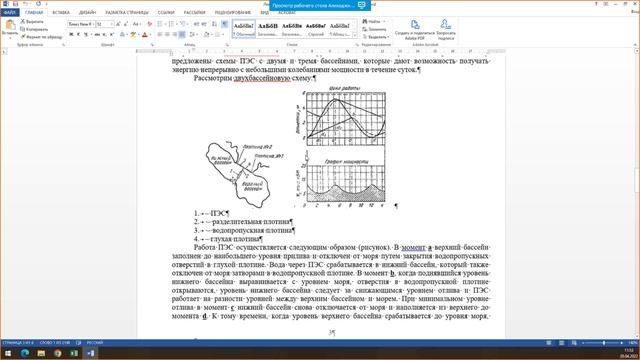Apply red font color
Viewport: 640px width, 360px height.
[x=144, y=35]
